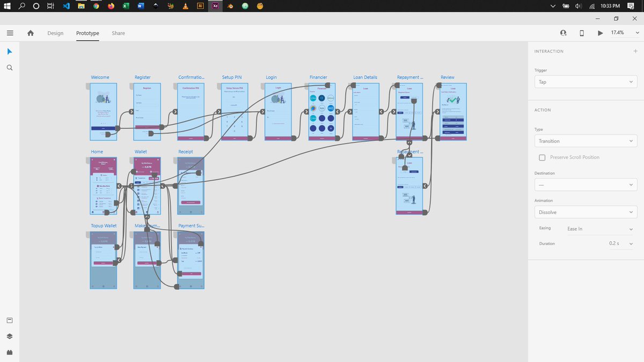Open Blender from taskbar
The height and width of the screenshot is (362, 644).
[230, 6]
